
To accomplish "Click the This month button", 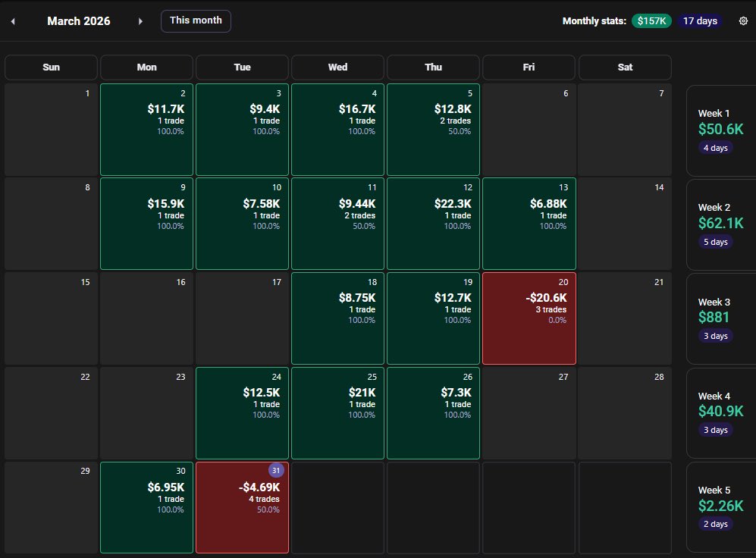I will [196, 20].
